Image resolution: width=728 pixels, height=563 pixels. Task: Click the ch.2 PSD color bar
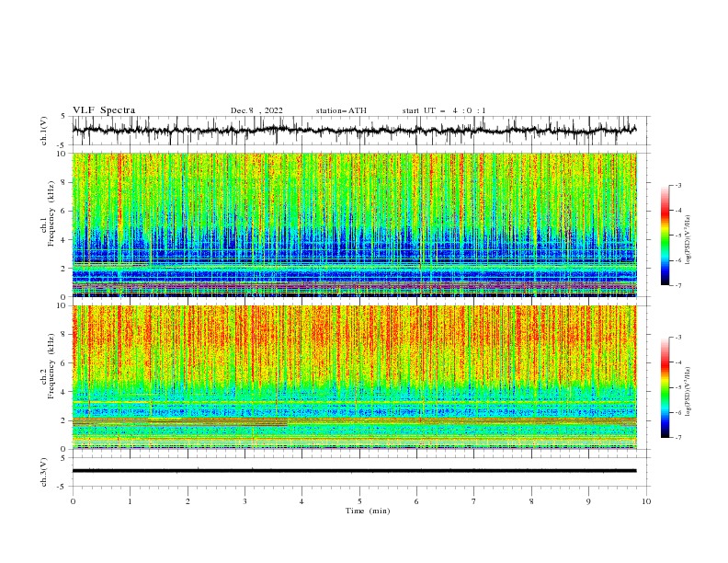click(665, 387)
